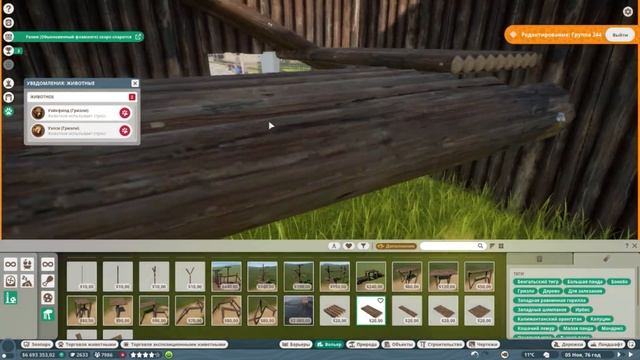Open the Объекты build tab
640x360 pixels.
[x=398, y=344]
